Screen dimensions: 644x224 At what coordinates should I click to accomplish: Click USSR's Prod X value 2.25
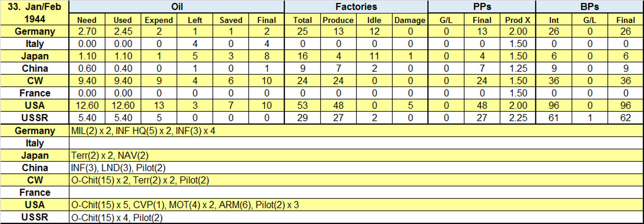click(517, 118)
